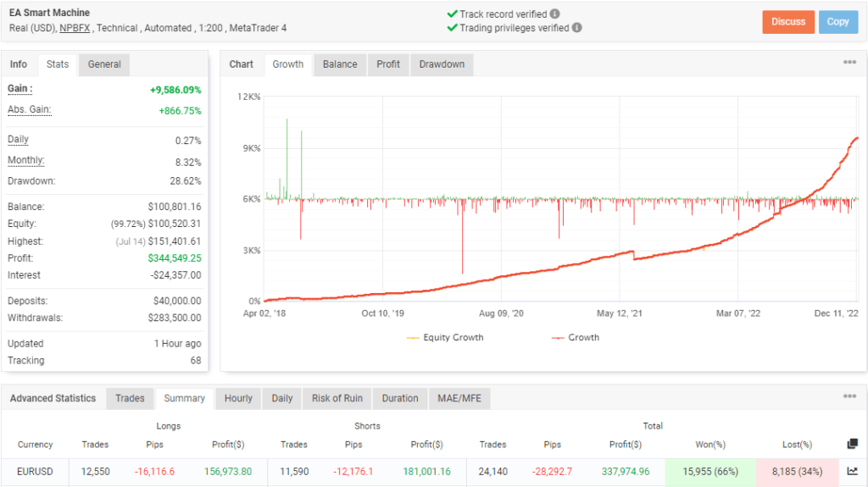
Task: Click info icon beside Trading privileges verified
Action: [577, 28]
